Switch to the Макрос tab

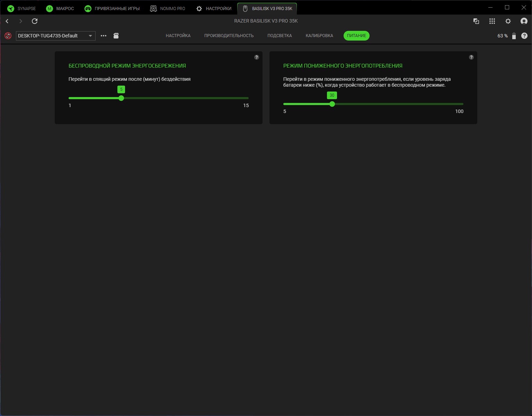[x=60, y=8]
